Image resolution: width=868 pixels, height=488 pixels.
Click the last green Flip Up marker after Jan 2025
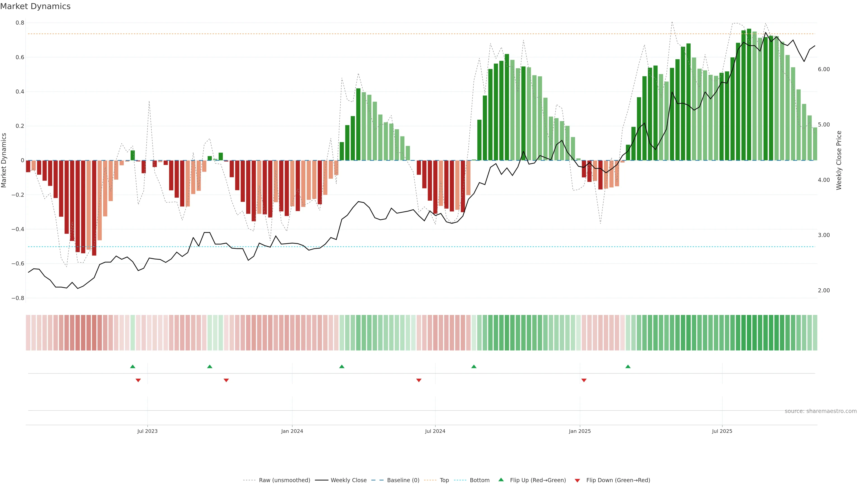point(628,366)
